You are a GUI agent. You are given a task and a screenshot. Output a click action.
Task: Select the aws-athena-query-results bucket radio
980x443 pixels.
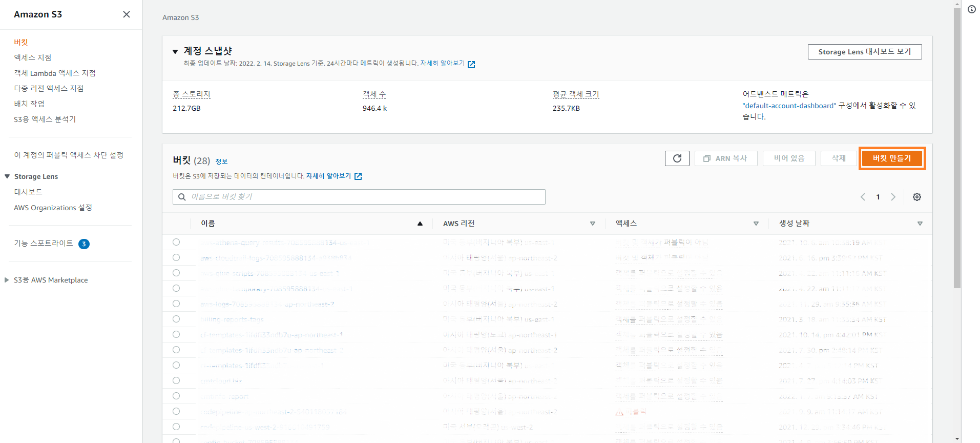(176, 242)
